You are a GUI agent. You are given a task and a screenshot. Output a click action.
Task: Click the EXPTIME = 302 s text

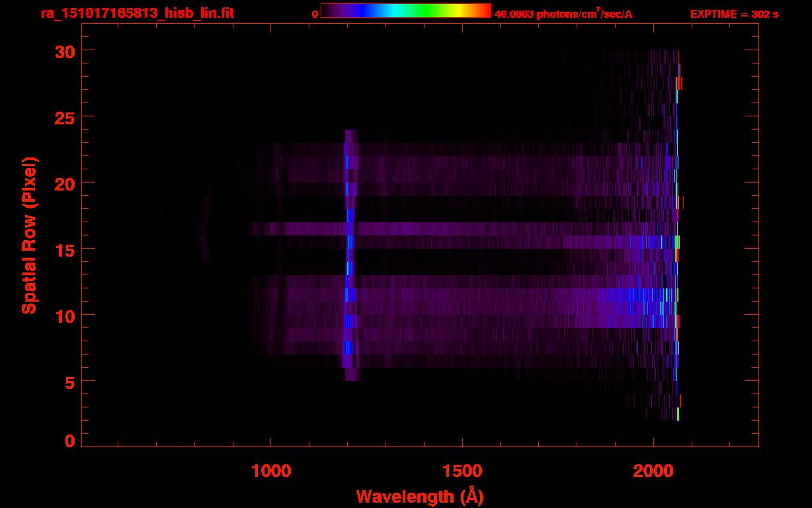click(x=734, y=15)
